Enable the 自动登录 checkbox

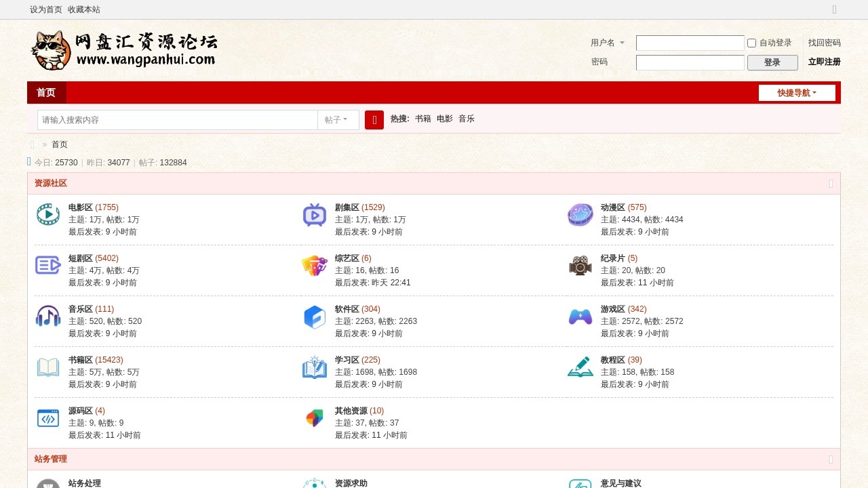[751, 43]
